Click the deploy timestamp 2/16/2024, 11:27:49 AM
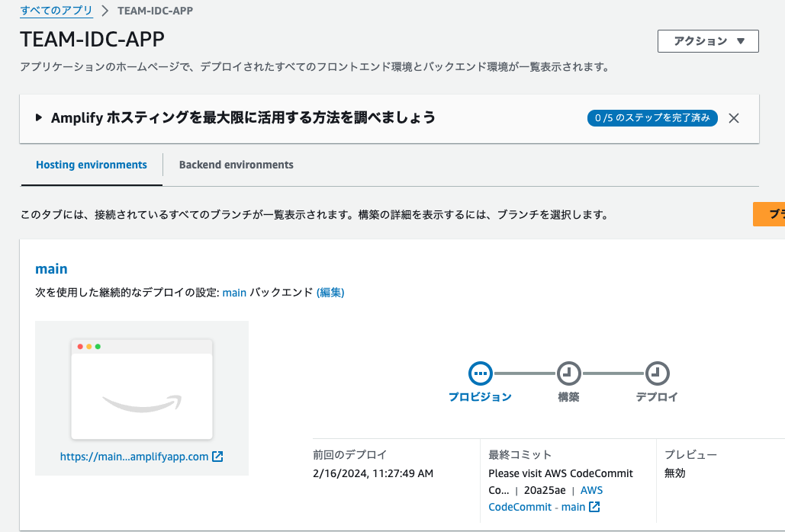Viewport: 785px width, 532px height. [373, 473]
